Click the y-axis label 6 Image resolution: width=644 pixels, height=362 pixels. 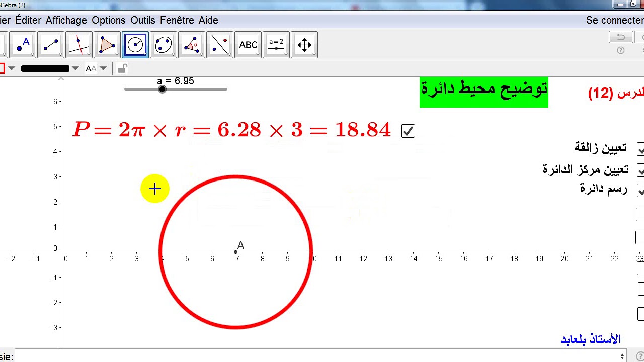click(x=55, y=101)
